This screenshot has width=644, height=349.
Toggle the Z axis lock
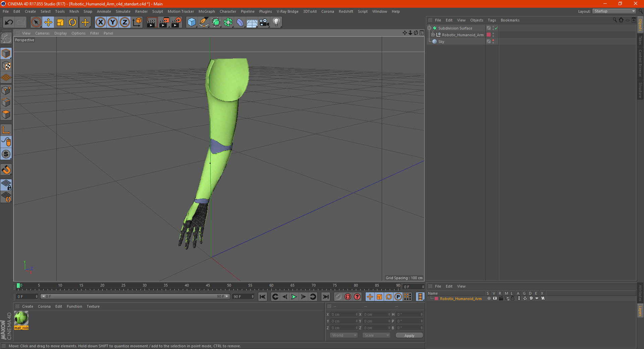(x=125, y=22)
